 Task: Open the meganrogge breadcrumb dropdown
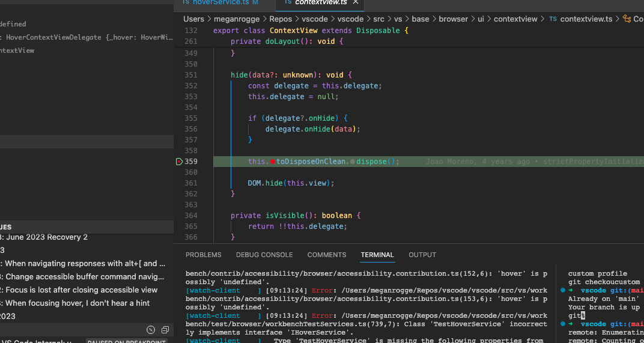pyautogui.click(x=236, y=19)
